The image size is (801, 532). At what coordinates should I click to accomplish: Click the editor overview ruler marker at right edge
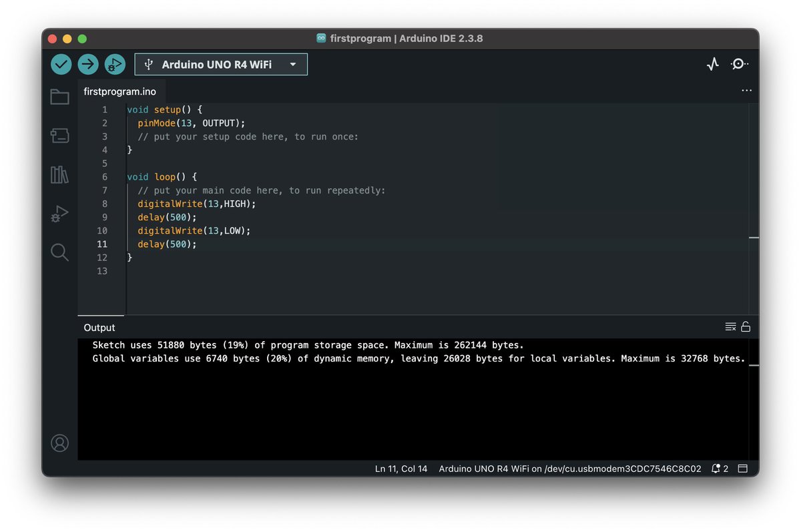(x=754, y=238)
